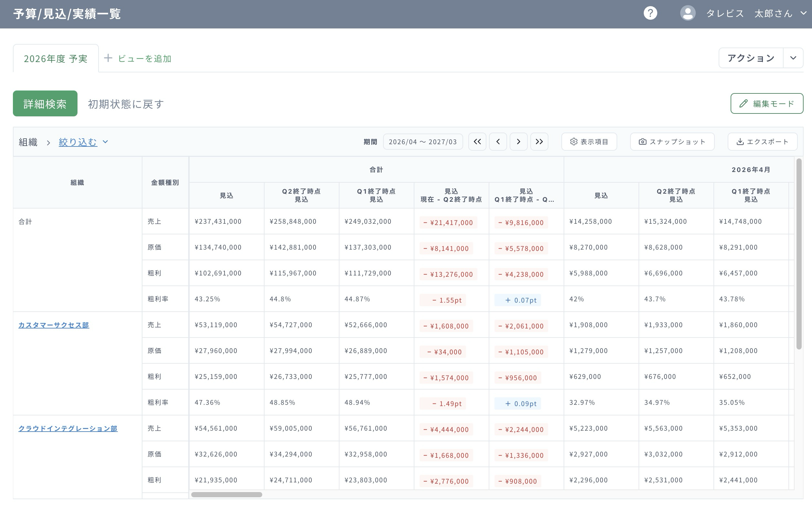The image size is (812, 505).
Task: Click the − ¥9,816,000 difference badge
Action: 521,222
